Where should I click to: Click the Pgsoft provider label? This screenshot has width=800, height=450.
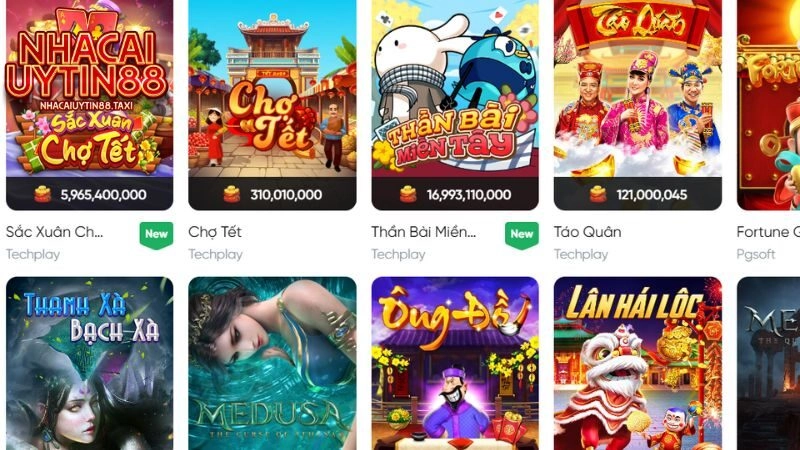756,254
